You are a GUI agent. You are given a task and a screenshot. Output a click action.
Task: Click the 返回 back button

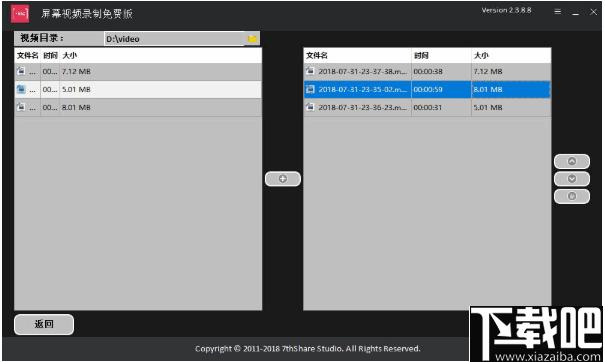point(44,324)
